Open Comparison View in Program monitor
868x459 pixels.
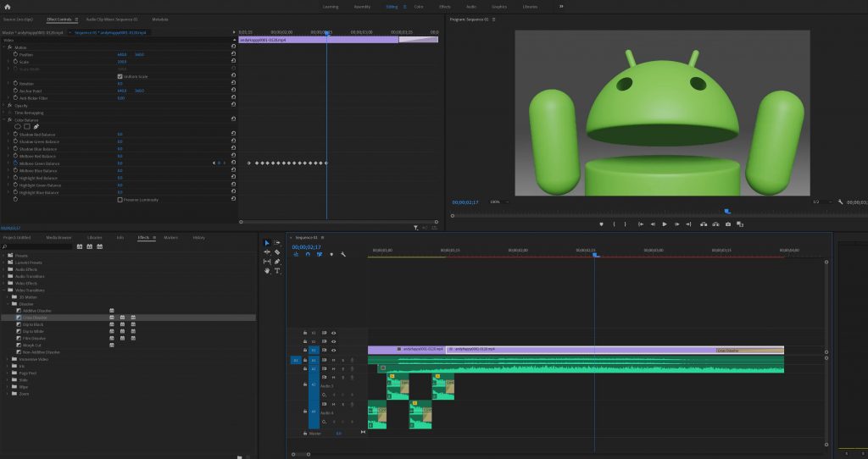click(x=740, y=224)
